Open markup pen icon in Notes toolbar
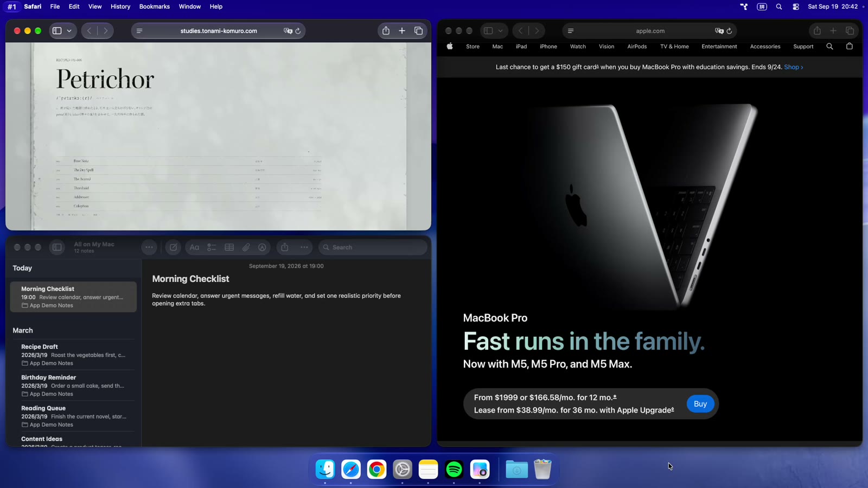868x488 pixels. 263,247
